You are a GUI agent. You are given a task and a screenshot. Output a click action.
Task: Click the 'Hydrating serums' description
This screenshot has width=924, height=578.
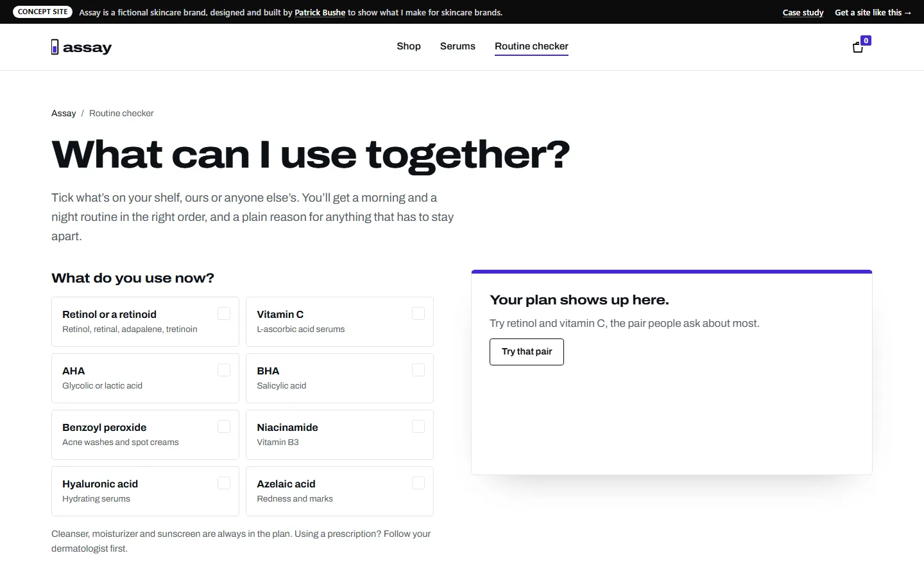[96, 498]
